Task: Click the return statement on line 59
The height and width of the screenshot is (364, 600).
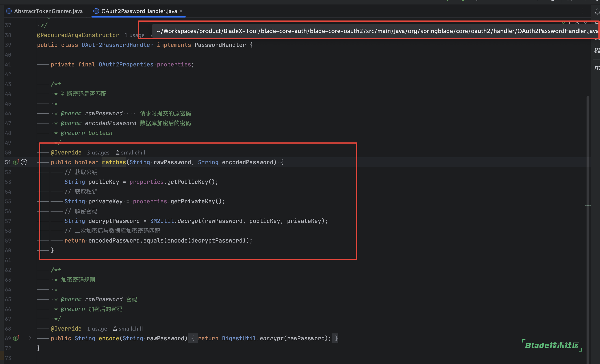Action: coord(158,240)
